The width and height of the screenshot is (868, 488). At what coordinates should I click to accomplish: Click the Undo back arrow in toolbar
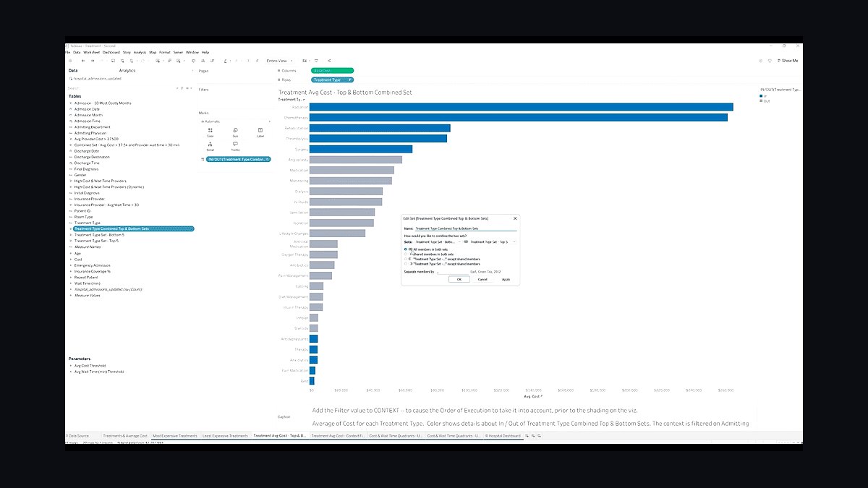click(82, 61)
